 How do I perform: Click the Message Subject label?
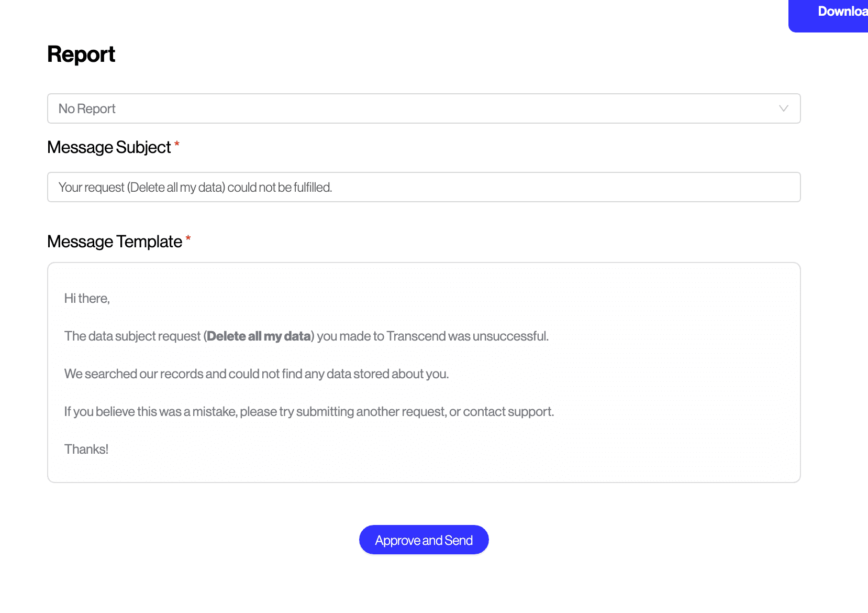pyautogui.click(x=109, y=148)
